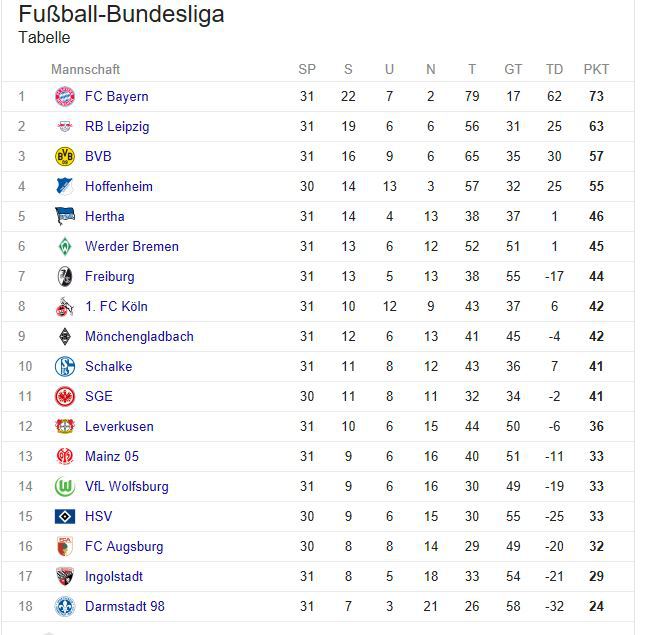
Task: Click the VfL Wolfsburg green logo
Action: click(x=65, y=487)
